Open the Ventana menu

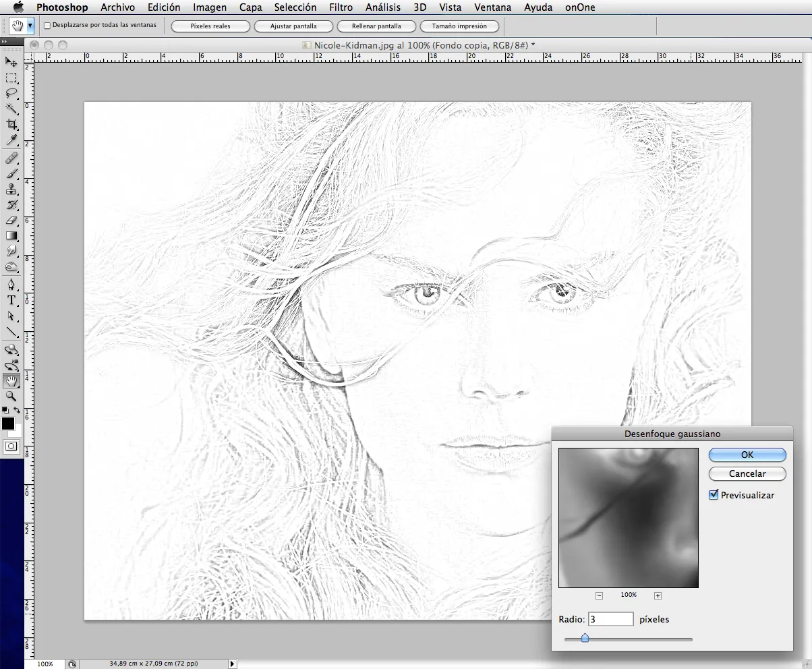coord(492,7)
